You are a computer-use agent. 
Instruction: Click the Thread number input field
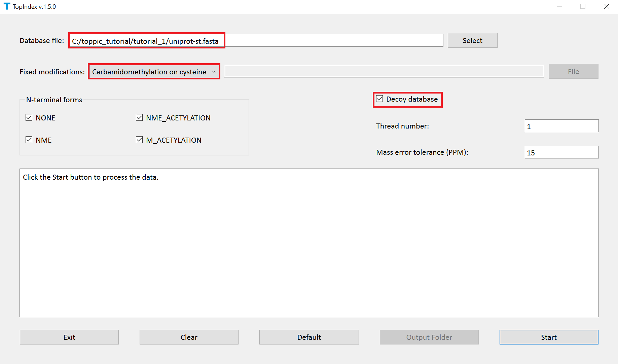point(561,126)
